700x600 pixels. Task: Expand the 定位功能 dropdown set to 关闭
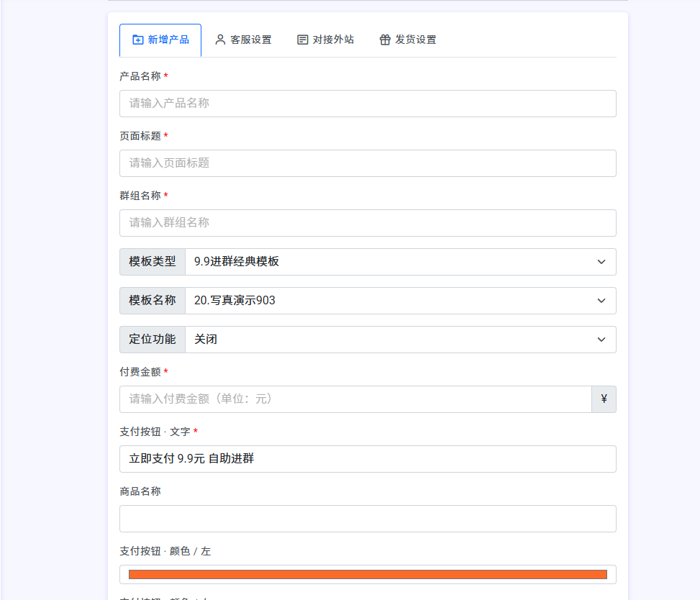point(400,340)
